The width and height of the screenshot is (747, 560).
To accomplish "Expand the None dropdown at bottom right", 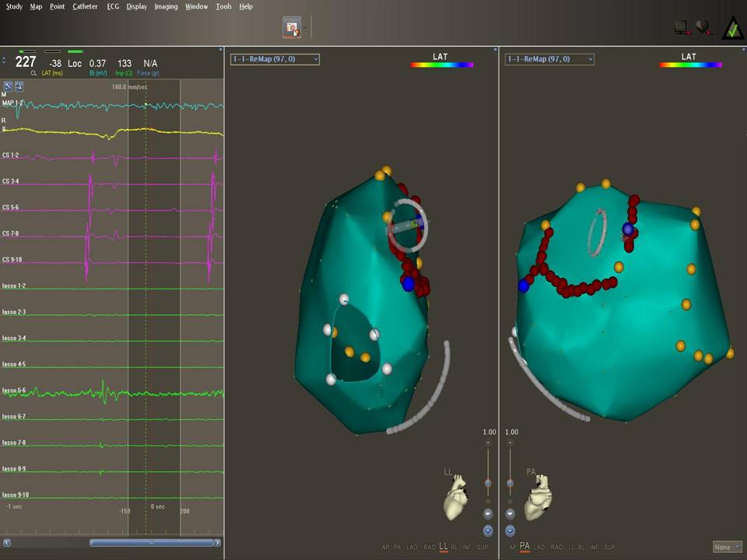I will coord(727,548).
